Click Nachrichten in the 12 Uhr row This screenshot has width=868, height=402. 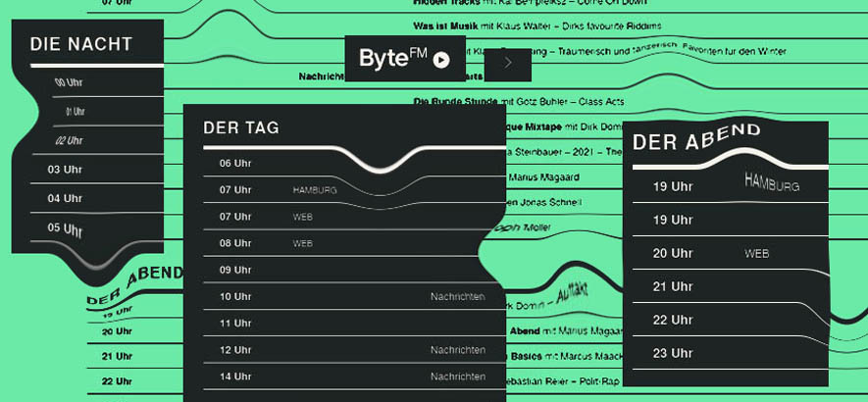coord(458,350)
